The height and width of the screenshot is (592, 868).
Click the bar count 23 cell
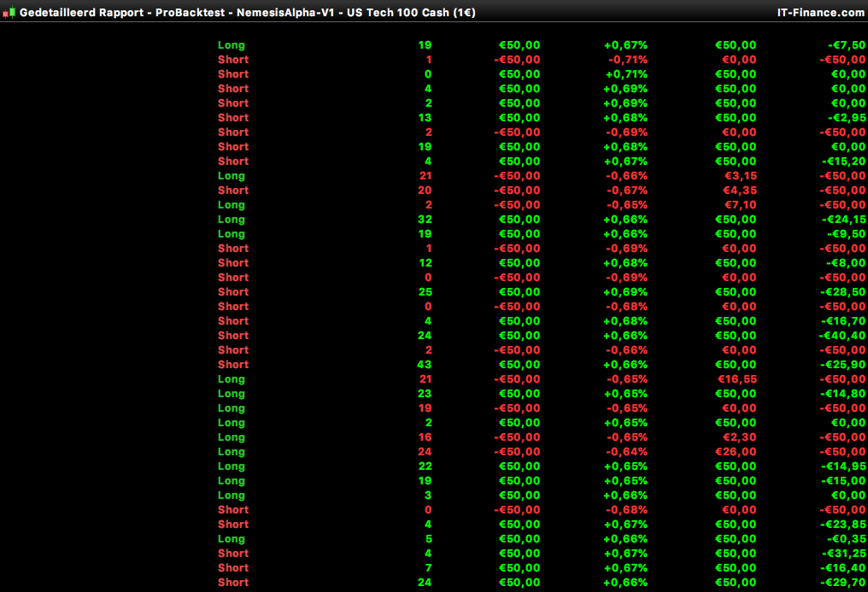pos(425,394)
